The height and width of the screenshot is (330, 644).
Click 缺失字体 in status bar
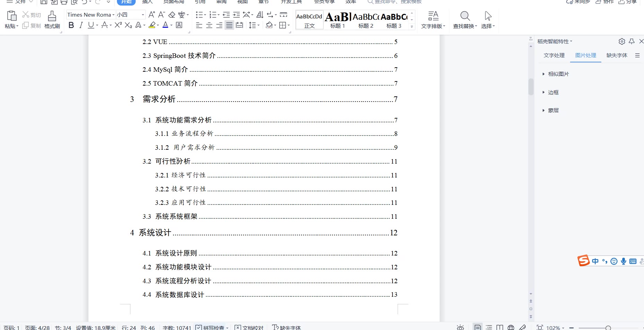tap(287, 328)
